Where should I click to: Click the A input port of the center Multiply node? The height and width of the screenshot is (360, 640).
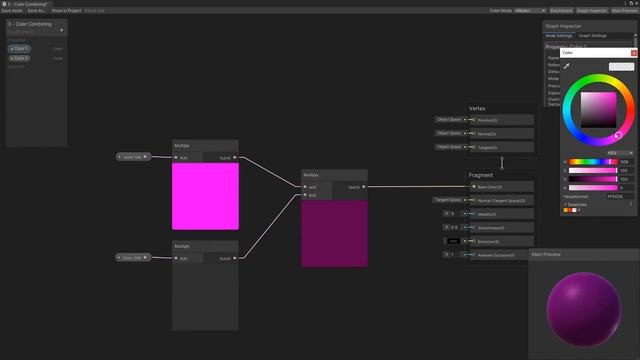[x=305, y=187]
